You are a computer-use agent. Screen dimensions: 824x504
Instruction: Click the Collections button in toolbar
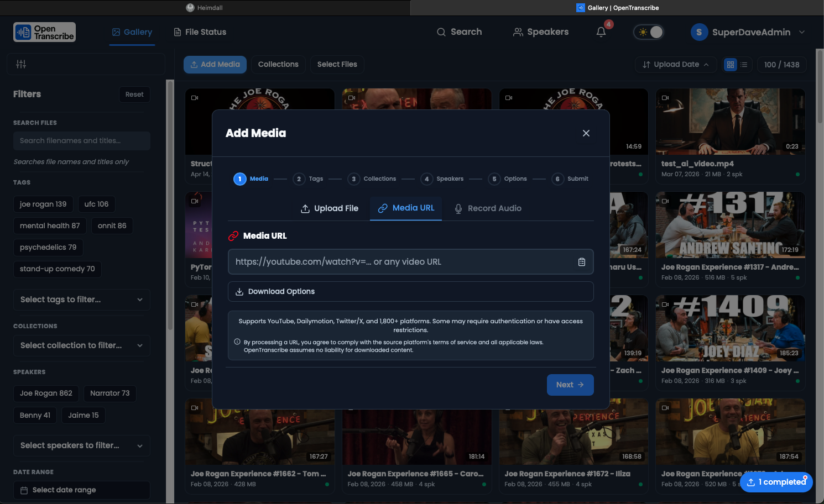click(278, 65)
